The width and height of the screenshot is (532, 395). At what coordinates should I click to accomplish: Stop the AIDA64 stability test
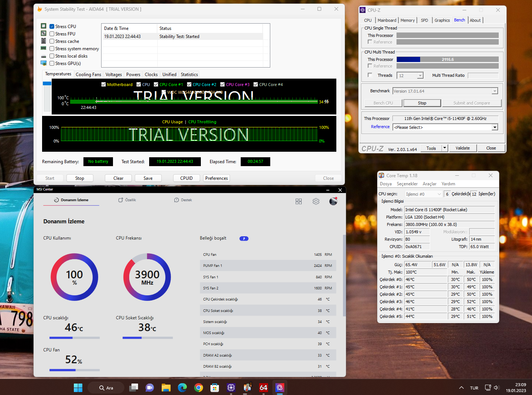pyautogui.click(x=80, y=178)
